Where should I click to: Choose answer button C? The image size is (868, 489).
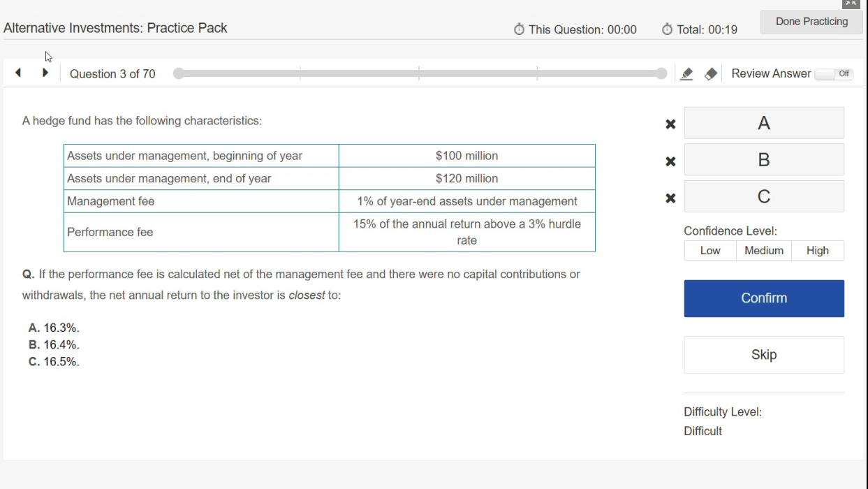(x=763, y=197)
